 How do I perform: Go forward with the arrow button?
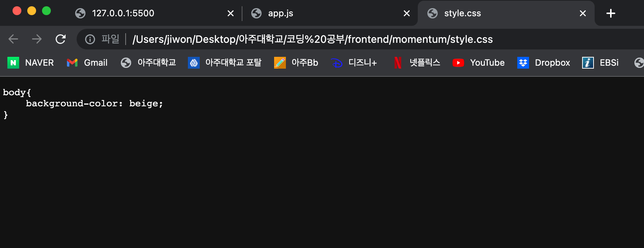pos(37,39)
